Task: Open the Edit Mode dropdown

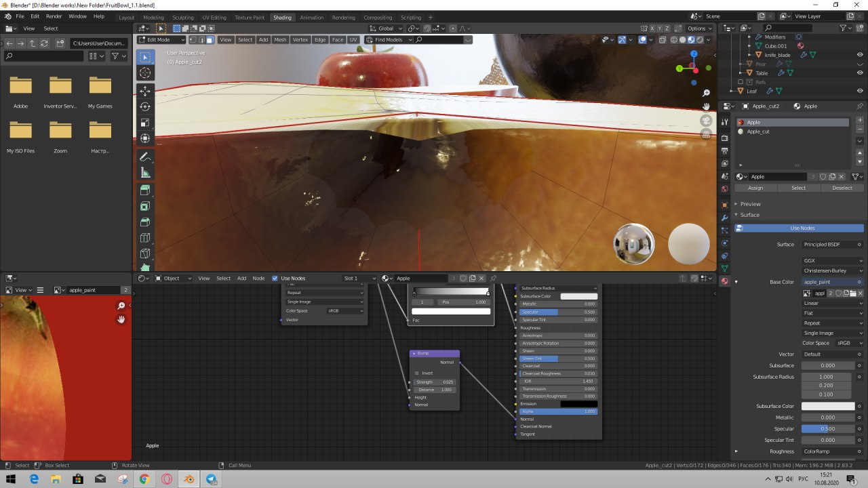Action: click(161, 40)
